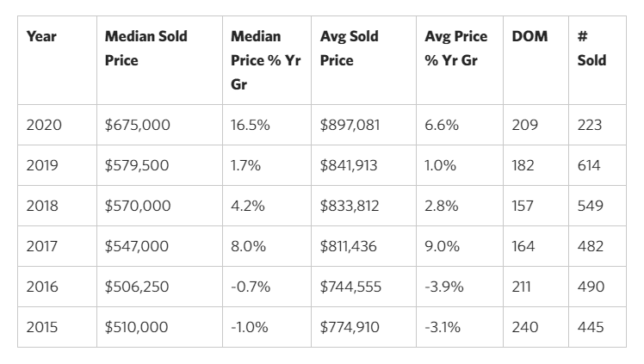This screenshot has height=364, width=644.
Task: Click the -0.7% median growth cell
Action: [x=251, y=287]
